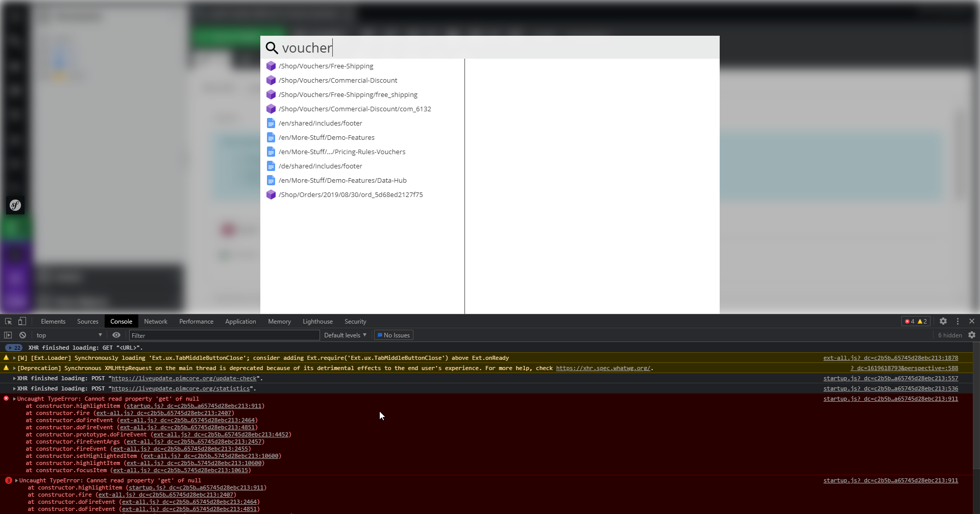Viewport: 980px width, 514px height.
Task: Open DevTools settings gear
Action: click(943, 321)
